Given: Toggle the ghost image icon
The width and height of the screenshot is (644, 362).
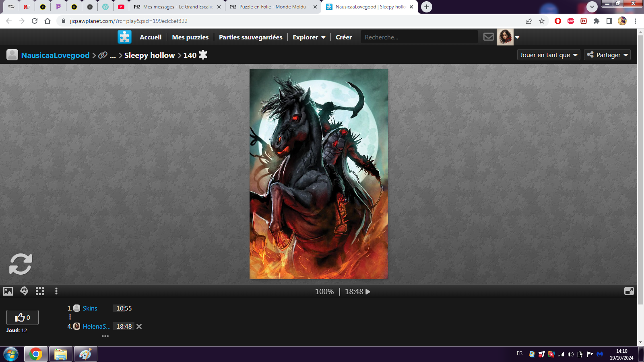Looking at the screenshot, I should point(24,291).
